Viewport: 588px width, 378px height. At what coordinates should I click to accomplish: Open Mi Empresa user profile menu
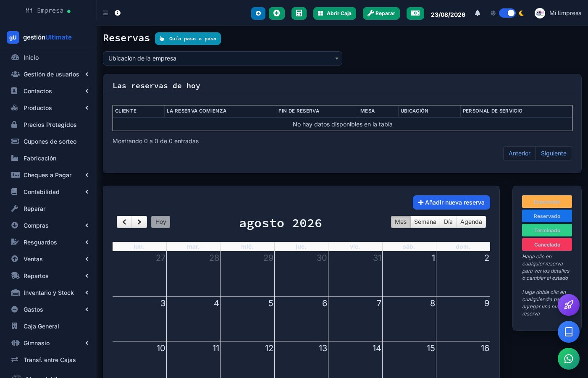tap(558, 13)
